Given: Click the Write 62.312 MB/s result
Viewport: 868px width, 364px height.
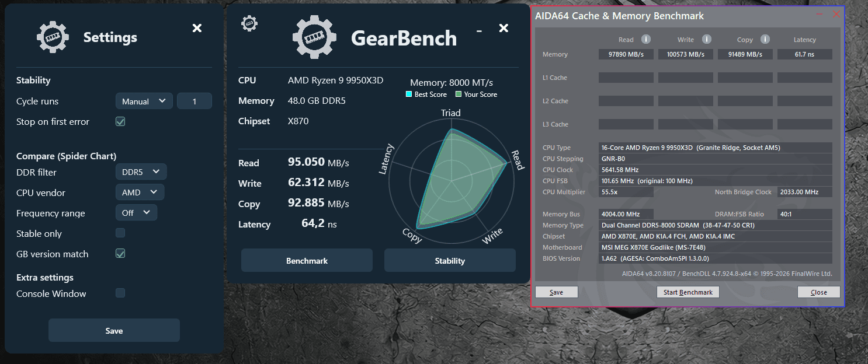Looking at the screenshot, I should pos(318,183).
